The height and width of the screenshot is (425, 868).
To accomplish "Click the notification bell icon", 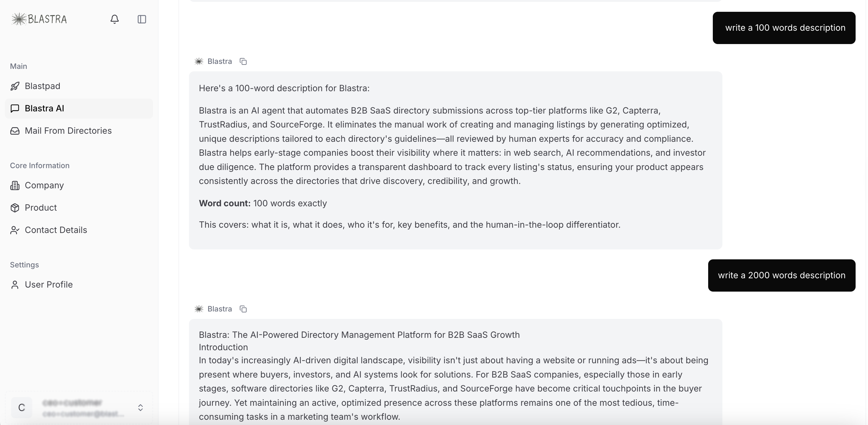I will pyautogui.click(x=115, y=19).
